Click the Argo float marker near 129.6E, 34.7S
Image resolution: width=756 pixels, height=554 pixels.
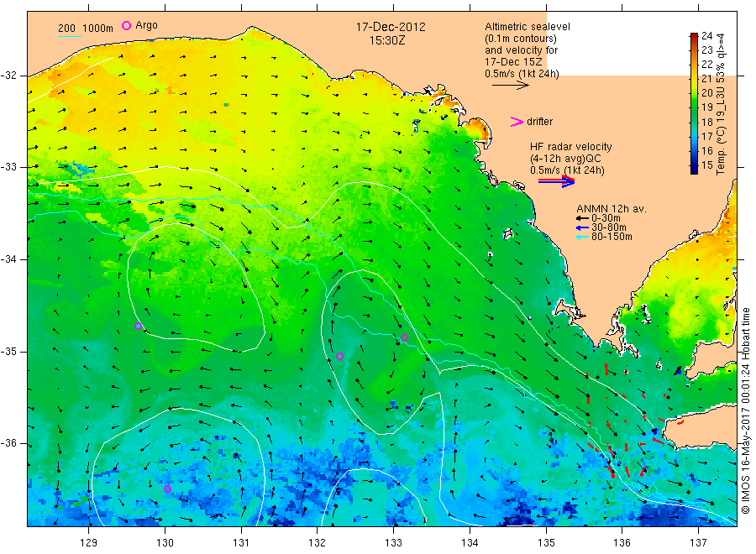point(138,327)
